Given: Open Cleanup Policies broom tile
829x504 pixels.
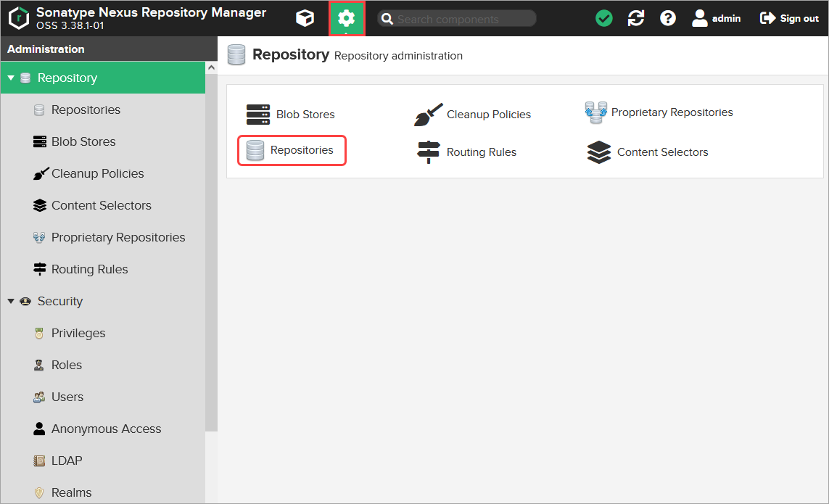Looking at the screenshot, I should (x=473, y=115).
